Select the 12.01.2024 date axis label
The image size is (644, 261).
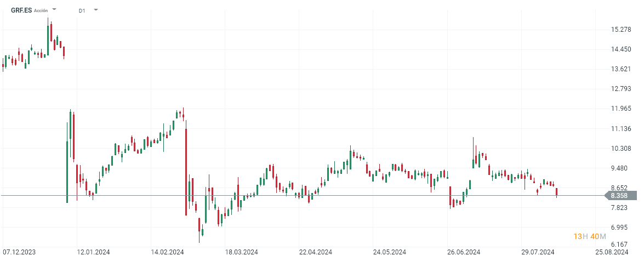tap(93, 252)
